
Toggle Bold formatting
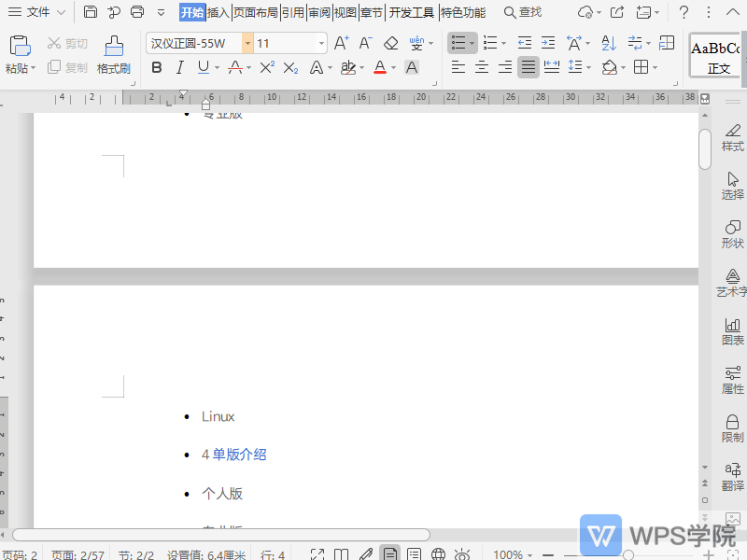156,67
